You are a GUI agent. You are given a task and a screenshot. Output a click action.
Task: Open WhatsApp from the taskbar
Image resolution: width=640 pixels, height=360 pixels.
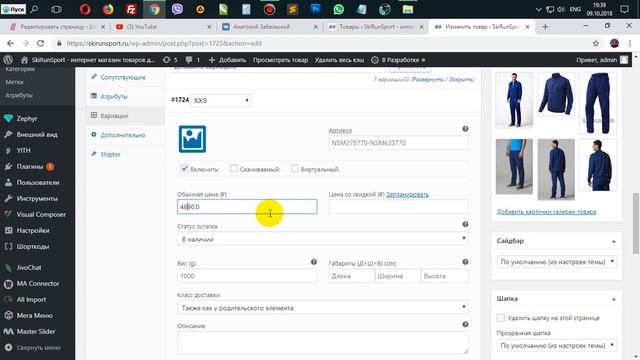click(x=338, y=9)
